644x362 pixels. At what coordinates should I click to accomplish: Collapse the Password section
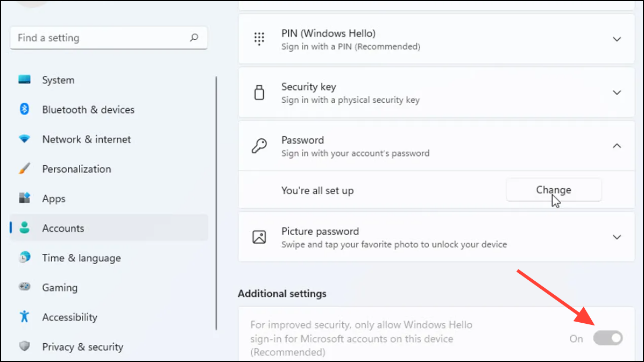point(617,146)
